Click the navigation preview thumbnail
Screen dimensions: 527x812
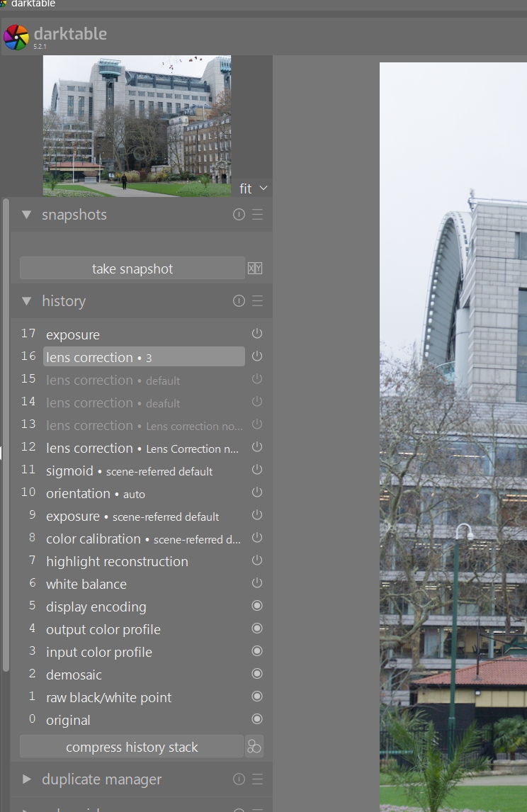pyautogui.click(x=137, y=126)
